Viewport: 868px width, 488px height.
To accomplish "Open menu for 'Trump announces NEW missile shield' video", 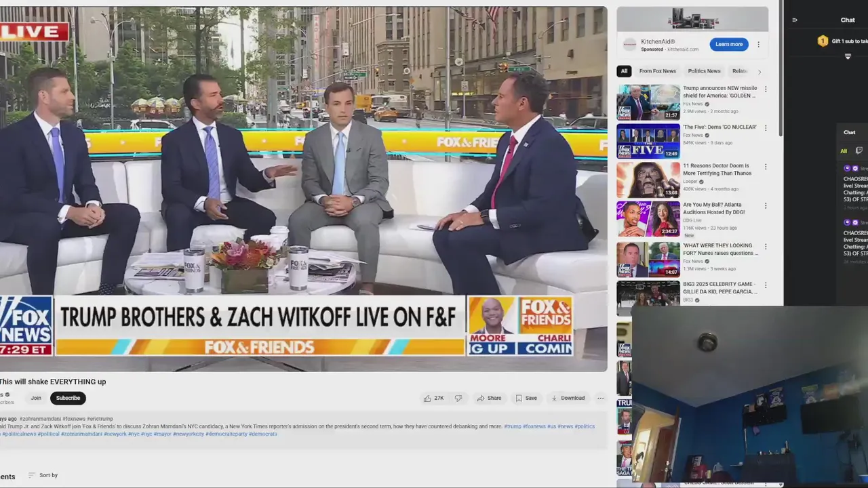I will [766, 89].
